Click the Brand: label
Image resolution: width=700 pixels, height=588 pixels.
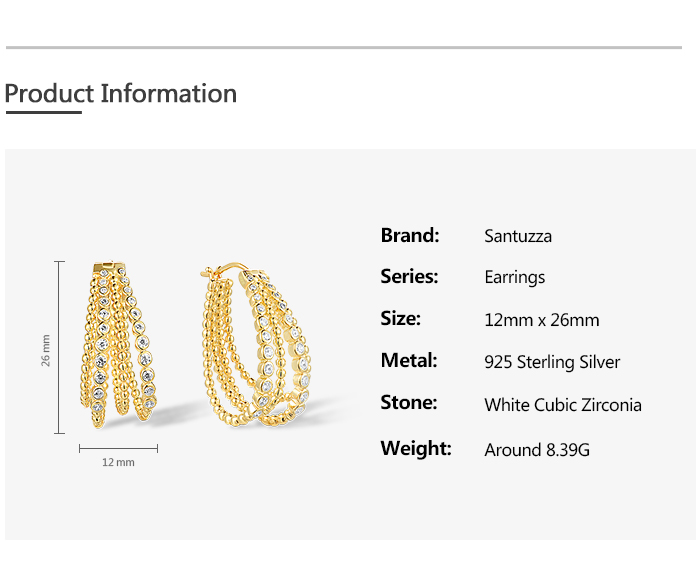[x=410, y=236]
